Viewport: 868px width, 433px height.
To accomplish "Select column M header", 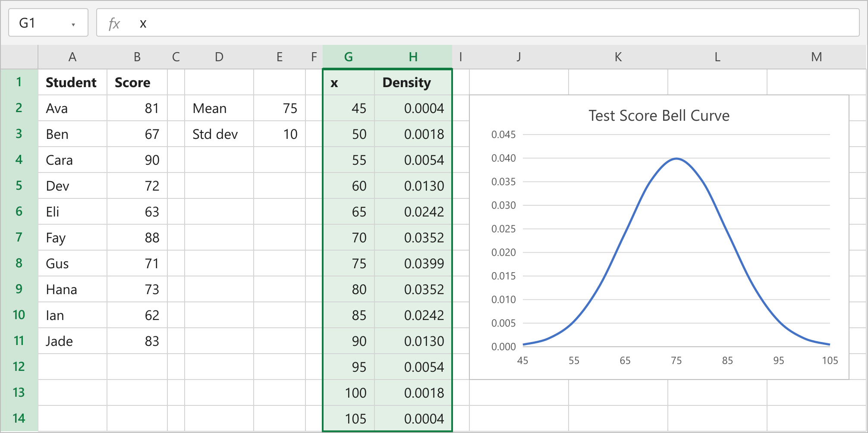I will pyautogui.click(x=817, y=57).
